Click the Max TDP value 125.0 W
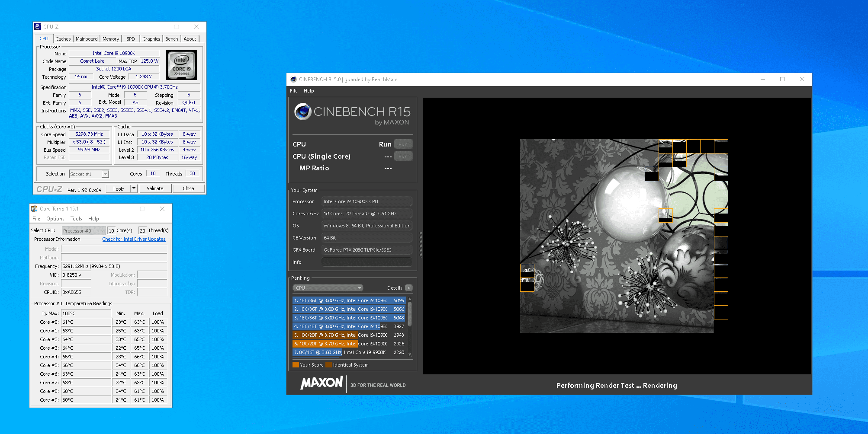The height and width of the screenshot is (434, 868). pyautogui.click(x=150, y=61)
